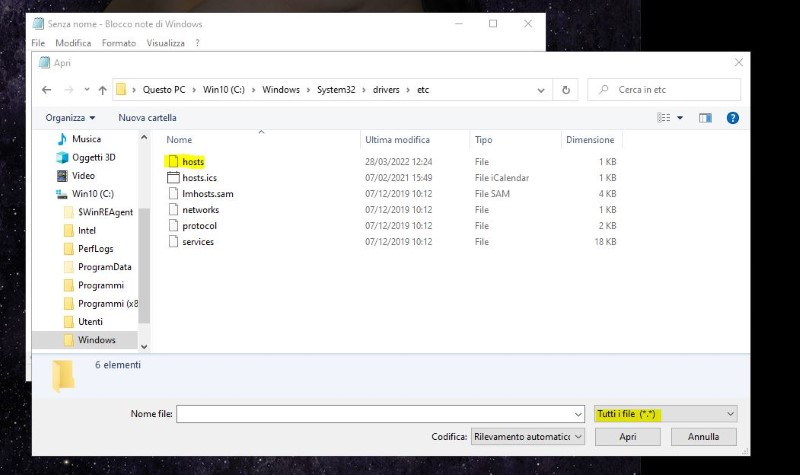
Task: Click the Annulla button
Action: (703, 437)
